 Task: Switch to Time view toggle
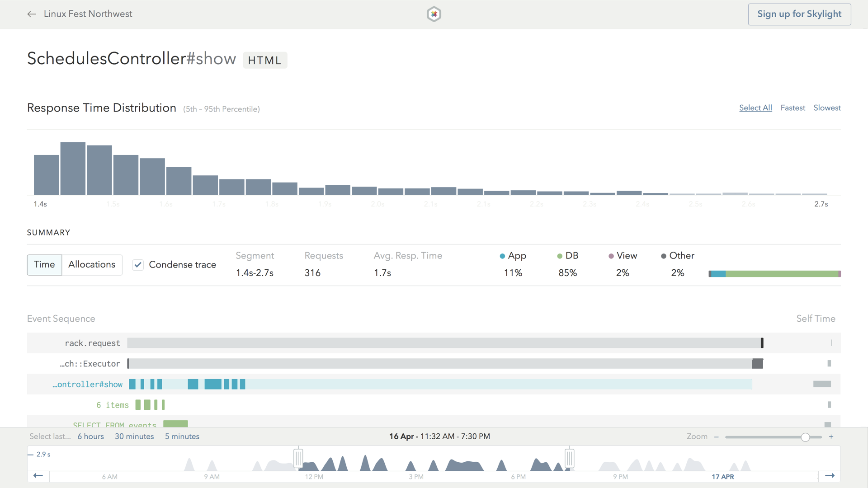tap(43, 264)
